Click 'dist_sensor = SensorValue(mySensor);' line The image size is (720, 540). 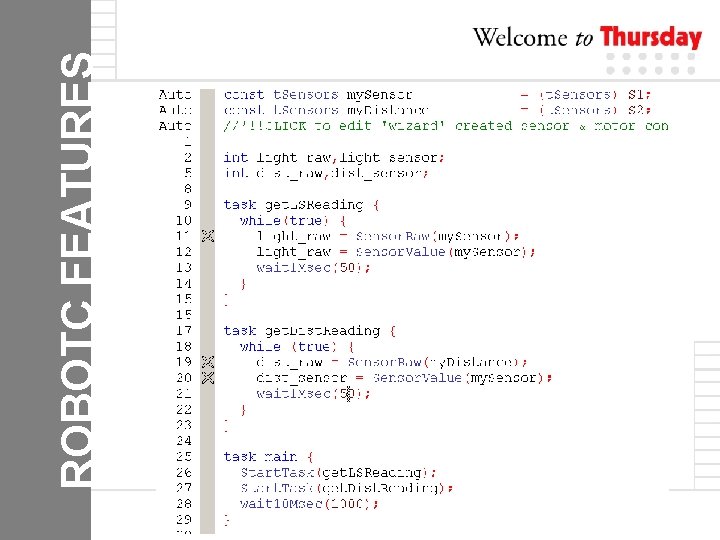coord(404,377)
